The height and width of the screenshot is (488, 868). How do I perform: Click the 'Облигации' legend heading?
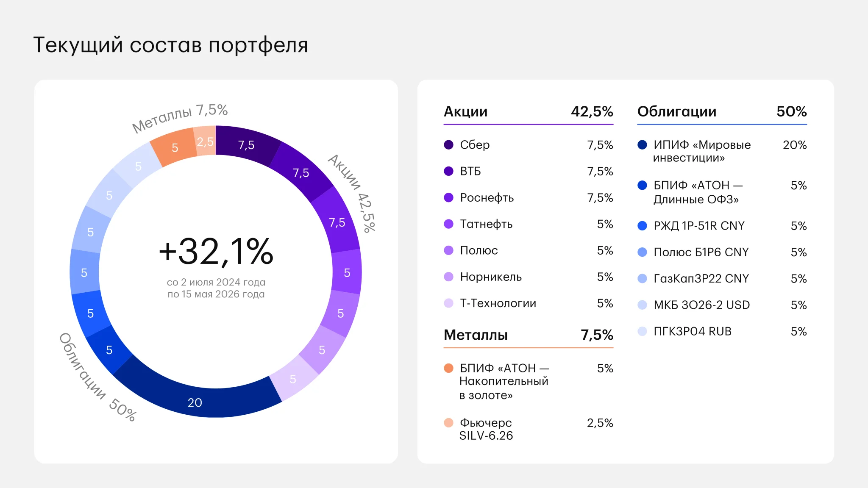click(x=677, y=111)
